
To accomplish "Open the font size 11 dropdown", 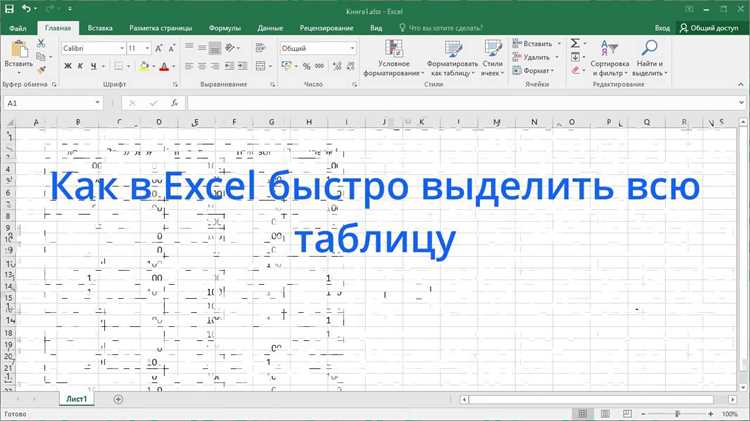I will (147, 48).
